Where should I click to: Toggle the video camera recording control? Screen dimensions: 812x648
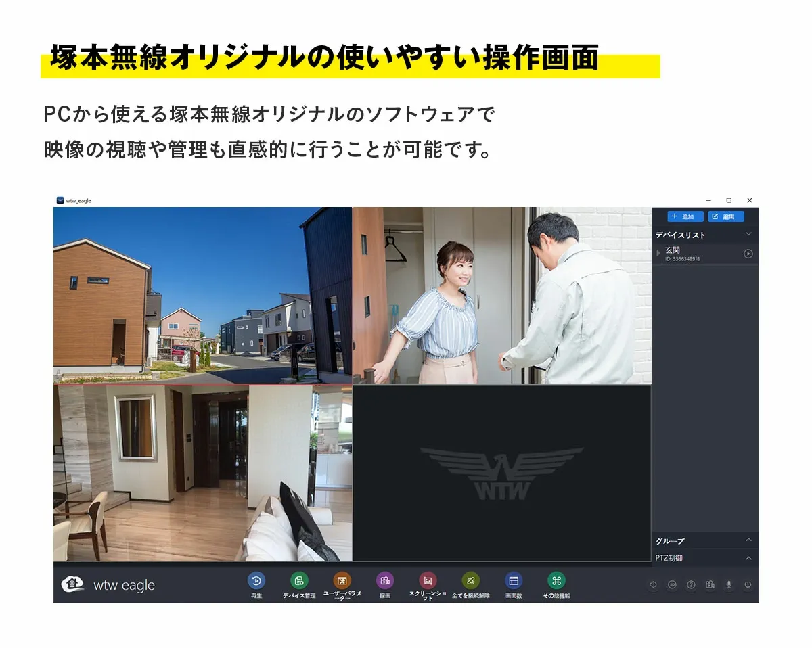tap(710, 584)
